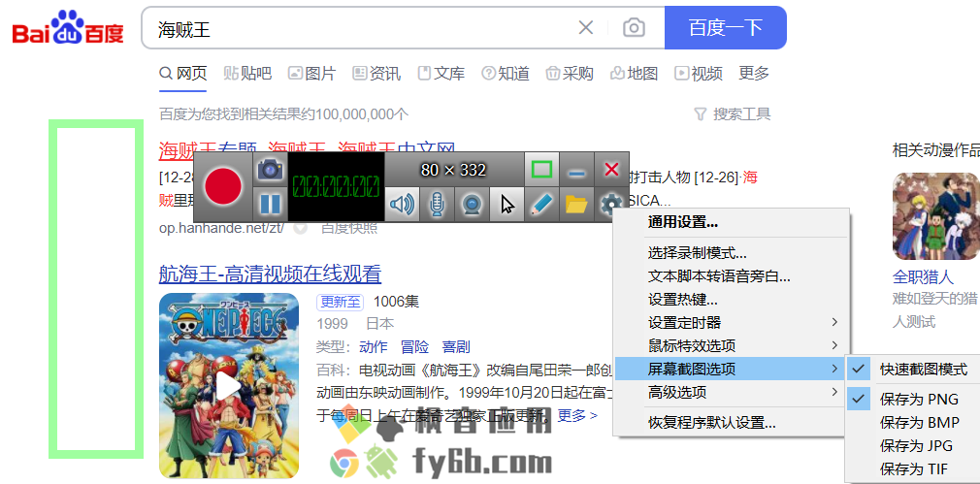Image resolution: width=980 pixels, height=484 pixels.
Task: Close the recorder toolbar with red X
Action: pyautogui.click(x=611, y=169)
